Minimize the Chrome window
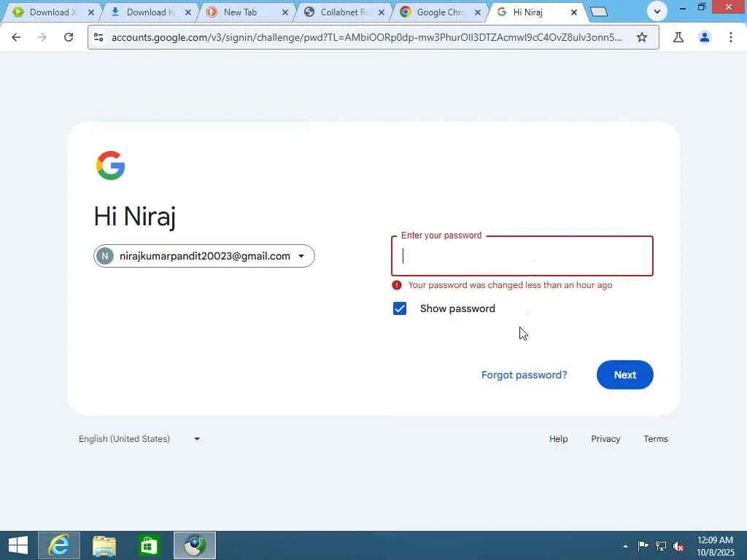Screen dimensions: 747x560 683,8
